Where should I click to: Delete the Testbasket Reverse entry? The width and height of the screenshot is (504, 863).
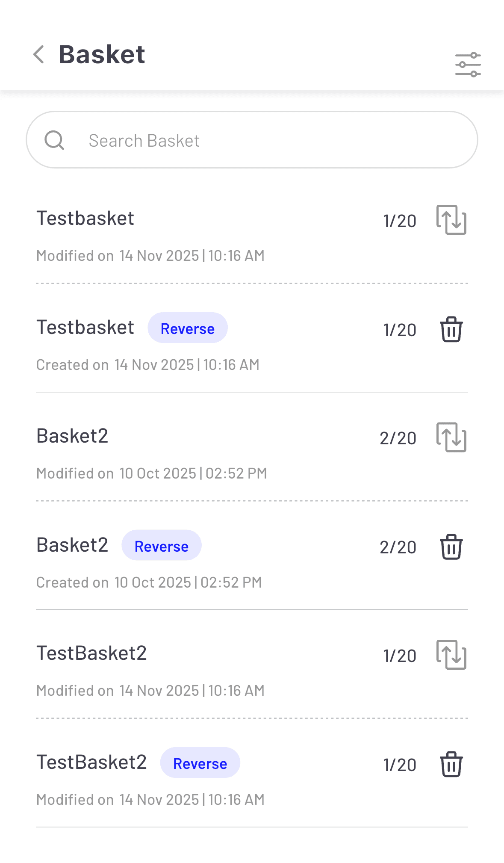pyautogui.click(x=451, y=329)
